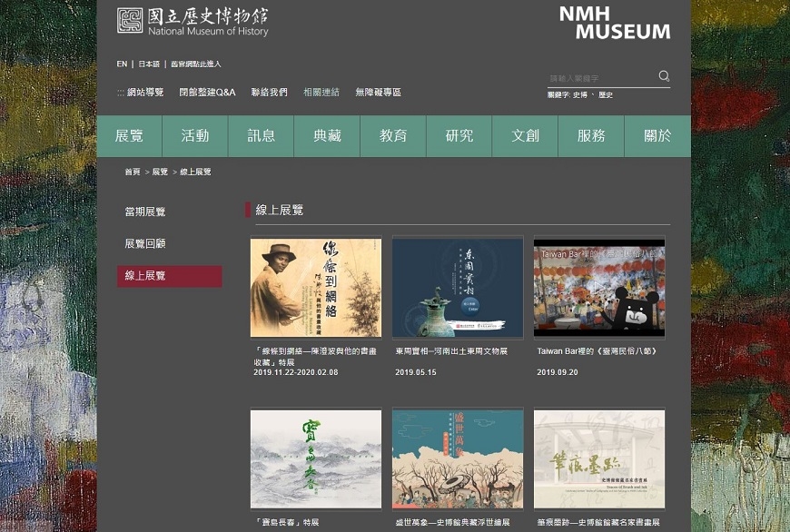Select the 關於 menu item
The width and height of the screenshot is (790, 532).
[x=658, y=135]
